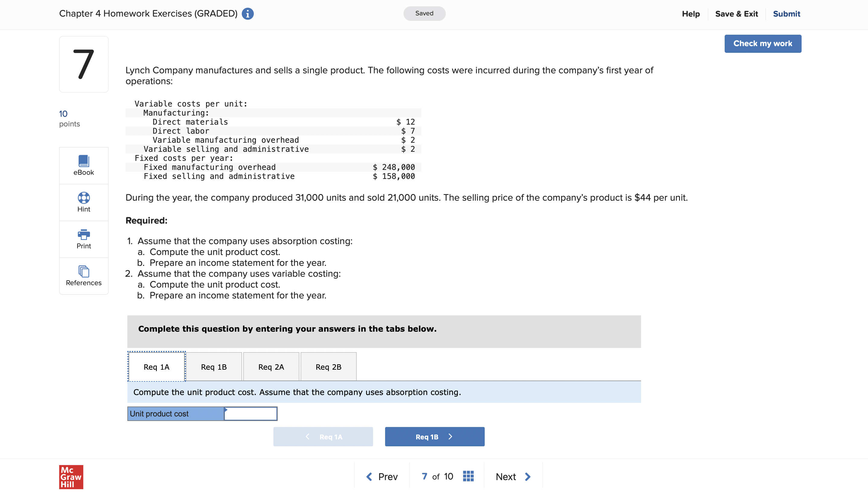This screenshot has height=494, width=868.
Task: Click Save & Exit
Action: coord(737,14)
